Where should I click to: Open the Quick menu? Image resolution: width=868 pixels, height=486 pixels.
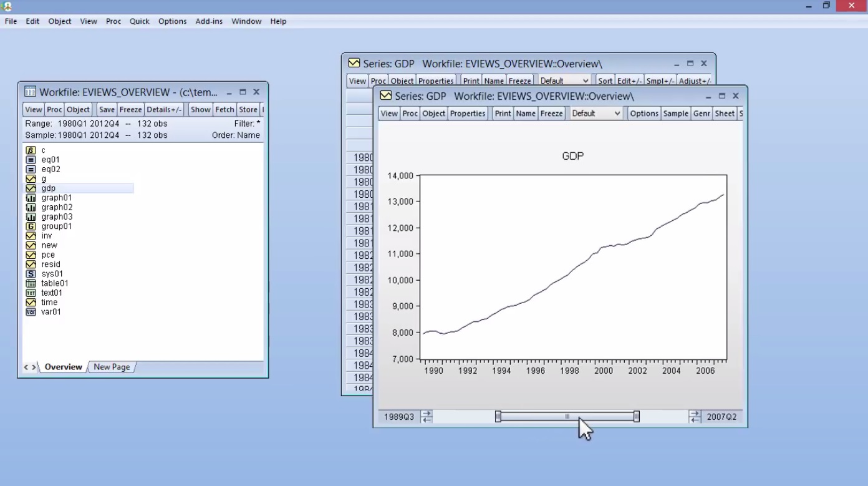(140, 21)
